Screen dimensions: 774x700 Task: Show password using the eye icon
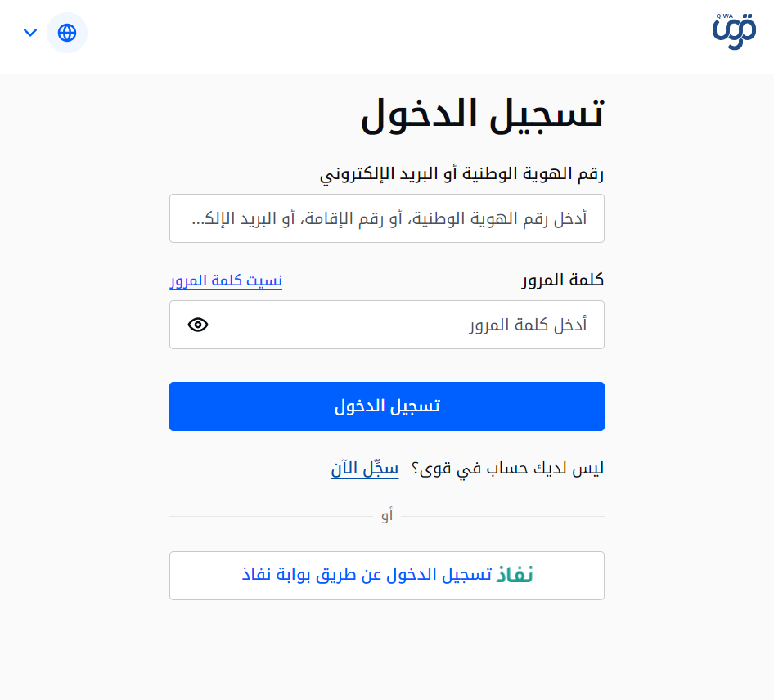[198, 325]
